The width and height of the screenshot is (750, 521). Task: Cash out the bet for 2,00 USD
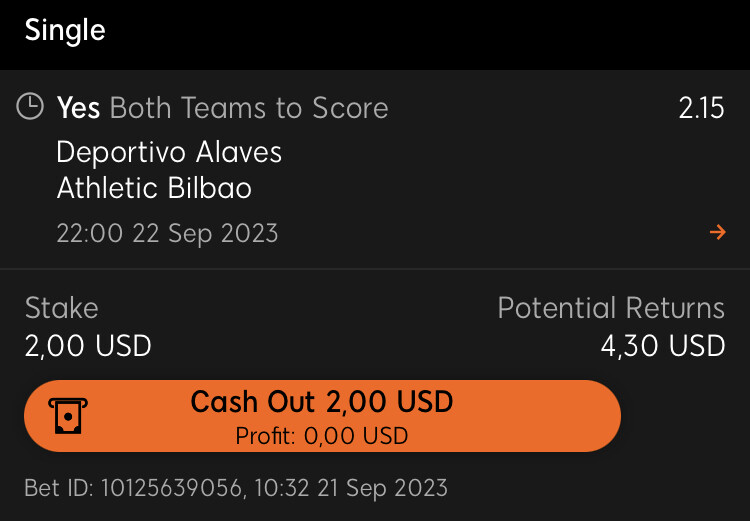(322, 416)
